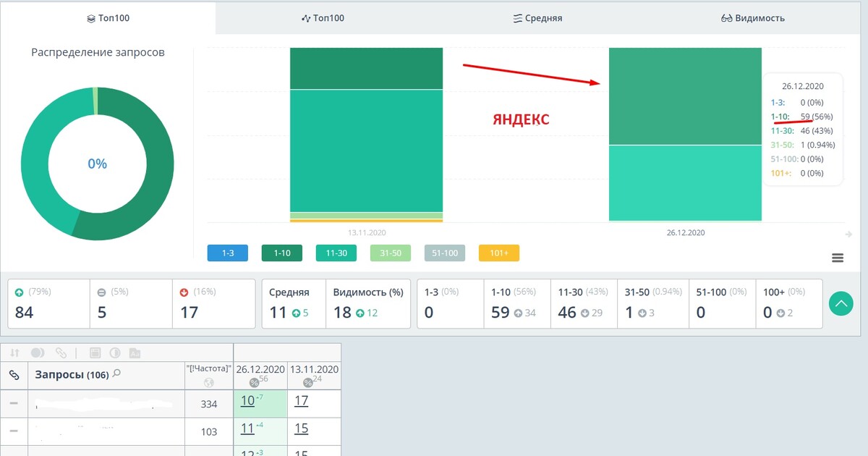This screenshot has height=456, width=868.
Task: Click the Aa text icon in table toolbar
Action: click(x=135, y=352)
